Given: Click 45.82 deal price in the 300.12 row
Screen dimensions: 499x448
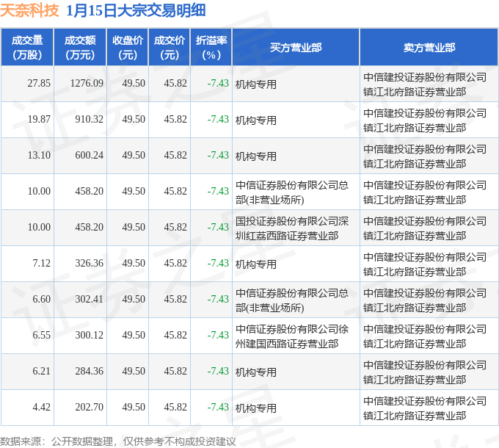Looking at the screenshot, I should 175,336.
